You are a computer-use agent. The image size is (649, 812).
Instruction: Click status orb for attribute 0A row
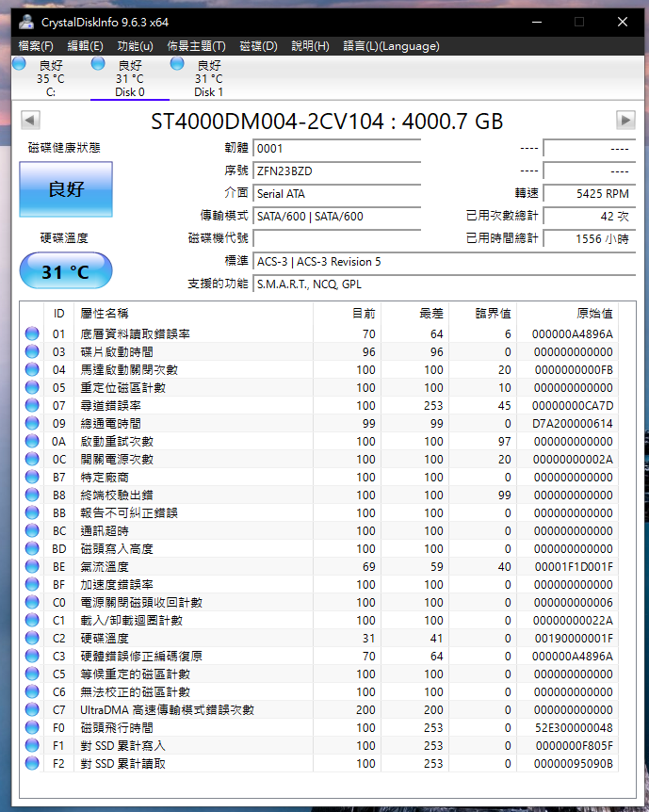click(32, 441)
